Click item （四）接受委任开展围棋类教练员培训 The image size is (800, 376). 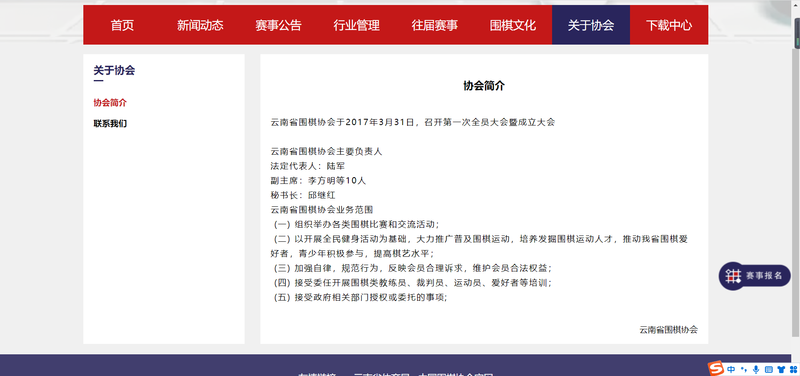pyautogui.click(x=412, y=282)
